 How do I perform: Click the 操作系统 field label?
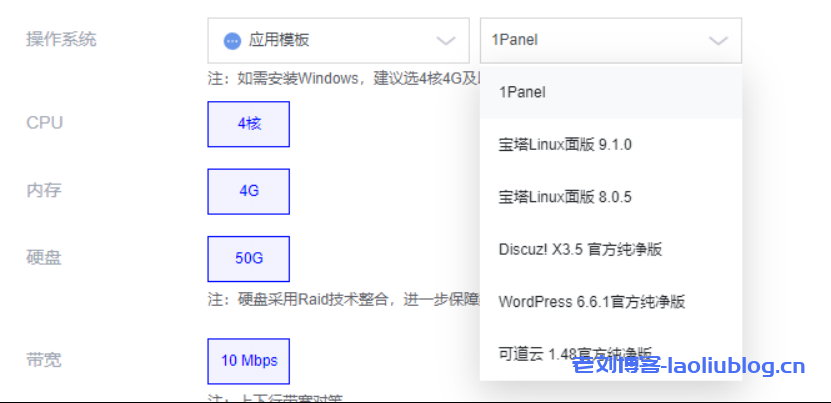(61, 39)
